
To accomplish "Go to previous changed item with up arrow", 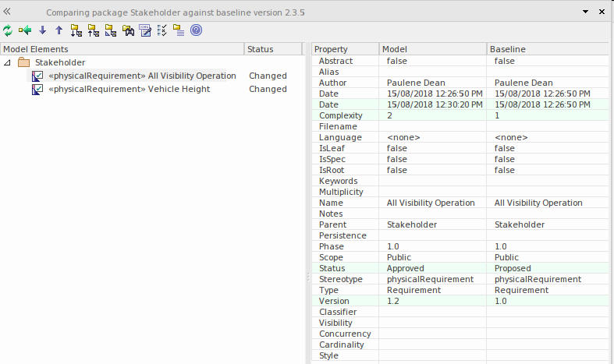I will 59,30.
